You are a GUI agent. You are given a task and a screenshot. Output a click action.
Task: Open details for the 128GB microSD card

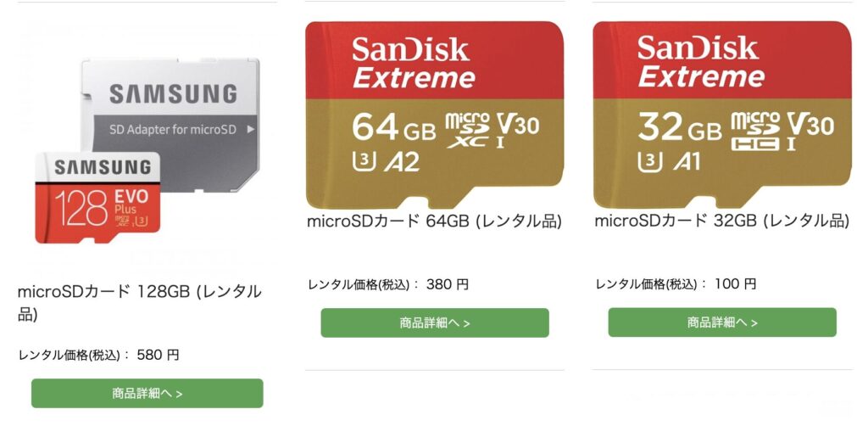point(147,393)
